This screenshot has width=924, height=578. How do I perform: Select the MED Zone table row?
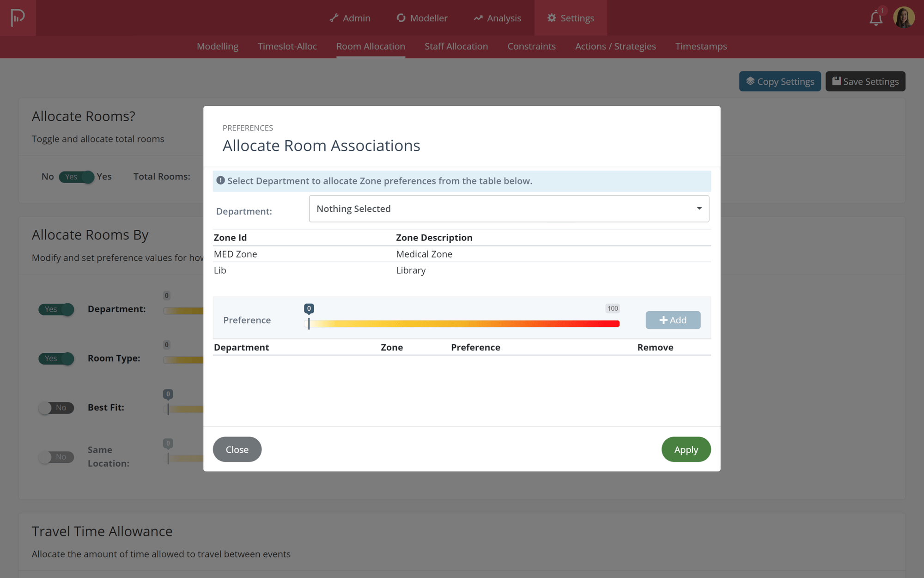pyautogui.click(x=461, y=254)
